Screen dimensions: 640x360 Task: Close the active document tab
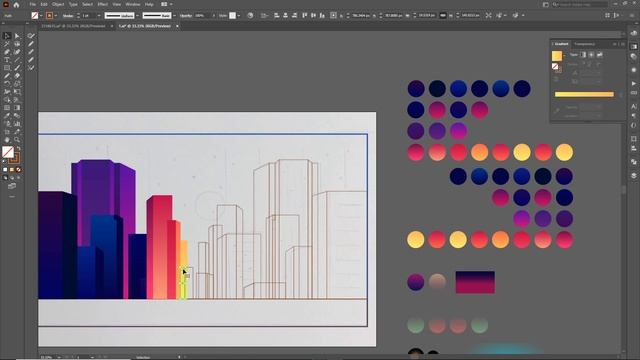[177, 26]
